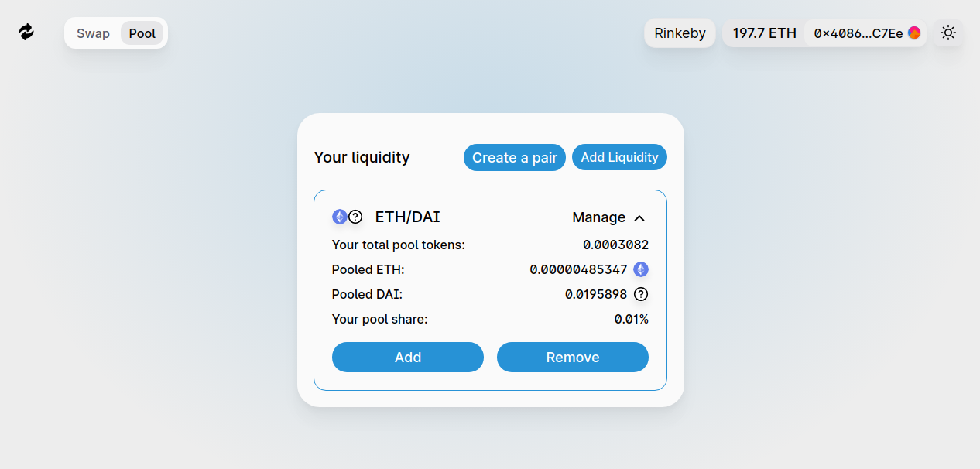Open wallet account 0x4086...C7Ee
This screenshot has height=469, width=980.
click(x=858, y=33)
